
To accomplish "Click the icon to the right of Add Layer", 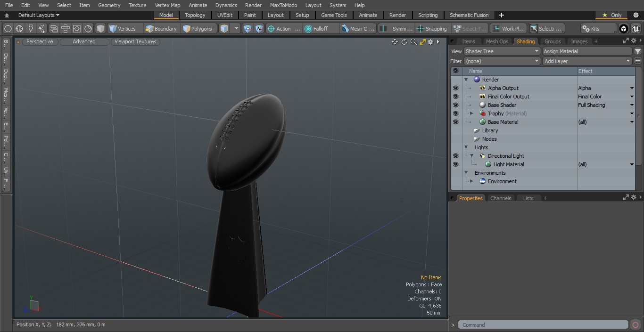I will click(x=638, y=61).
